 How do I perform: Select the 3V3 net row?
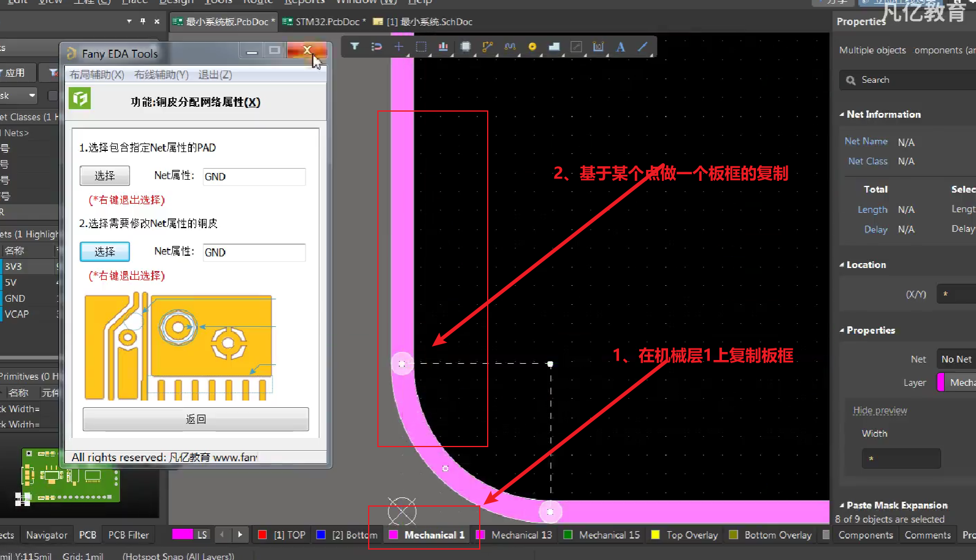point(29,267)
